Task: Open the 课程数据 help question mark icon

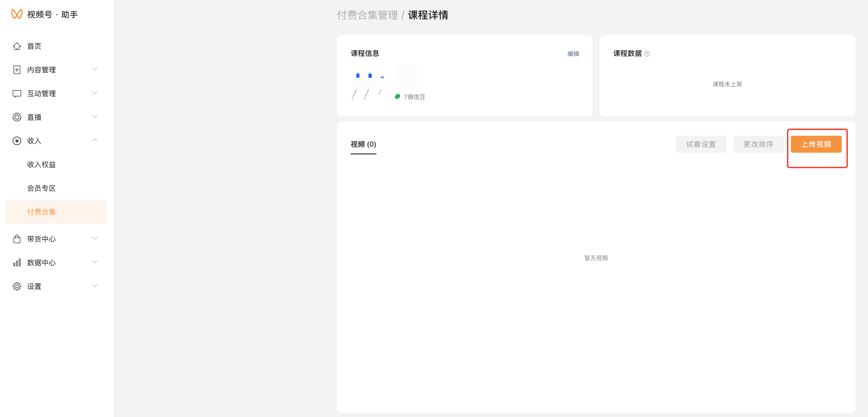Action: [647, 53]
